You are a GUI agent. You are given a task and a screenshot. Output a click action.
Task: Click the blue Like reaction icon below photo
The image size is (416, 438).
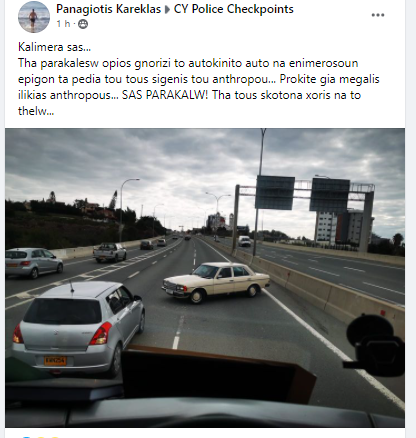point(26,436)
